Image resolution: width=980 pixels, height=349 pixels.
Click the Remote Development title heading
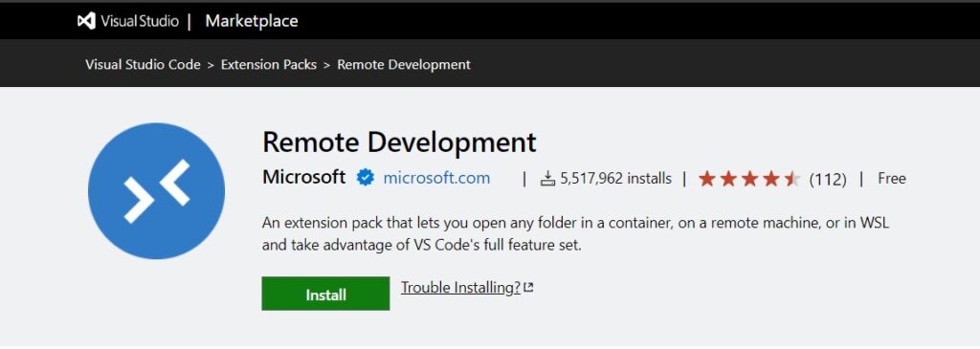[399, 142]
